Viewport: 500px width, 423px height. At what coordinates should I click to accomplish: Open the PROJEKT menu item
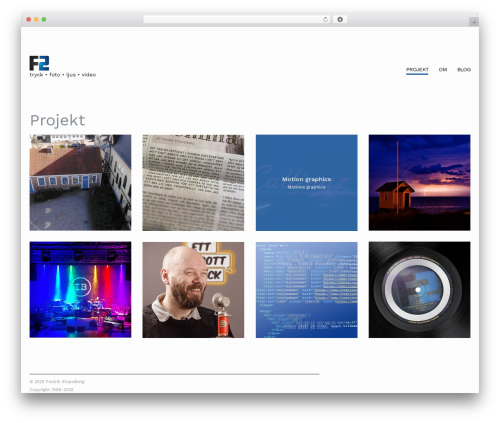coord(417,70)
